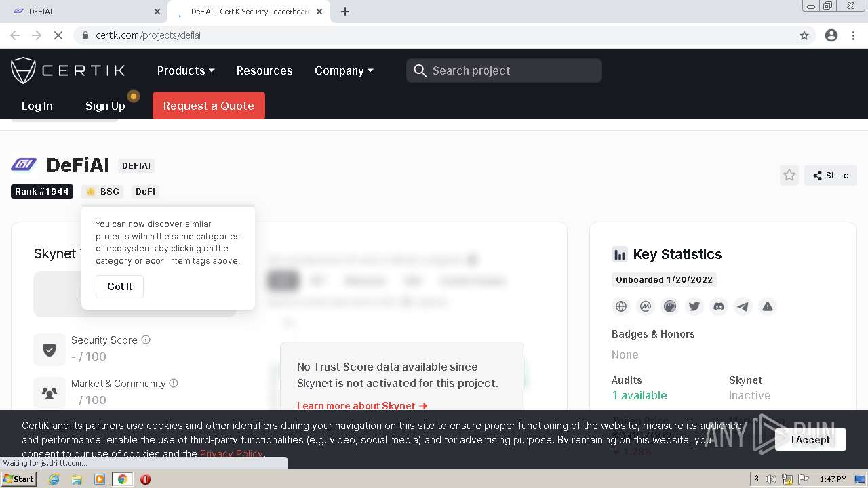Open the project's Twitter icon

(x=694, y=306)
